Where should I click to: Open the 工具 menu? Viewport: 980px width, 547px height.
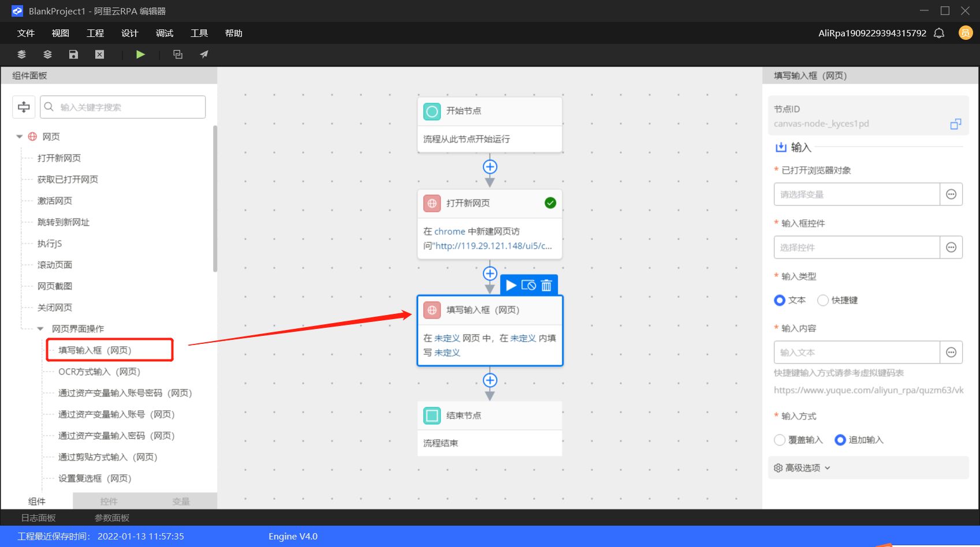(x=199, y=33)
